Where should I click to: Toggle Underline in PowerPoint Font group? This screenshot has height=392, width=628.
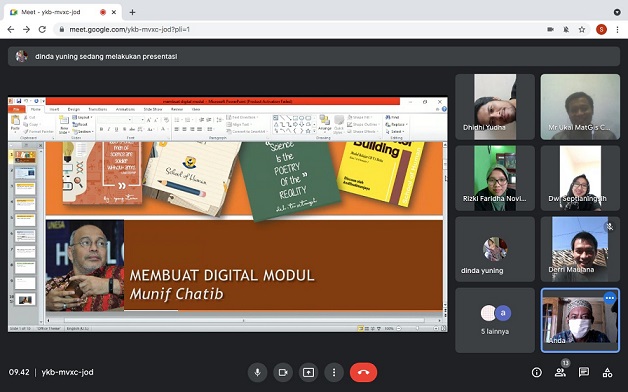click(116, 129)
